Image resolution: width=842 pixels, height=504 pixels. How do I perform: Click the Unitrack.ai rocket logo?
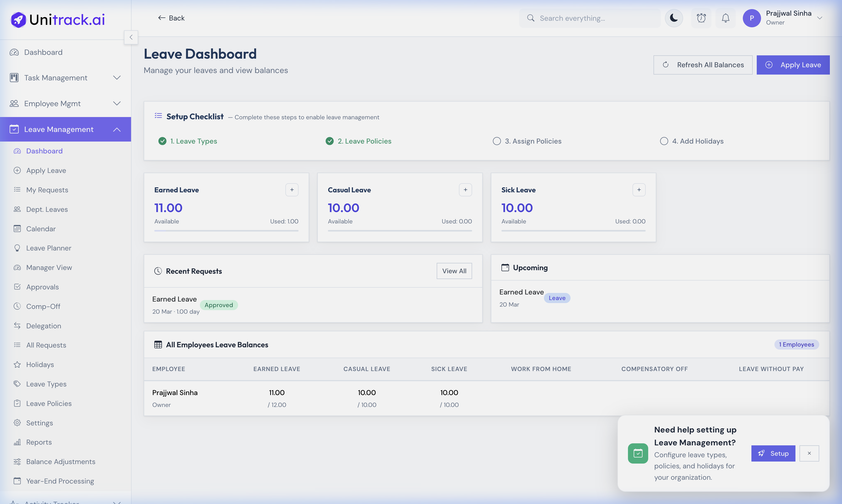pos(18,19)
